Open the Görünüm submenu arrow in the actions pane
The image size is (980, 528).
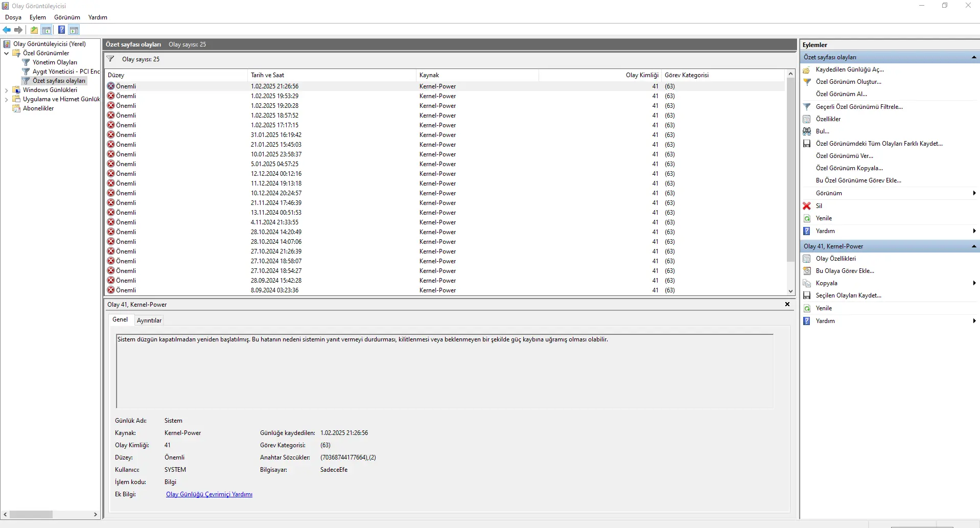click(974, 193)
